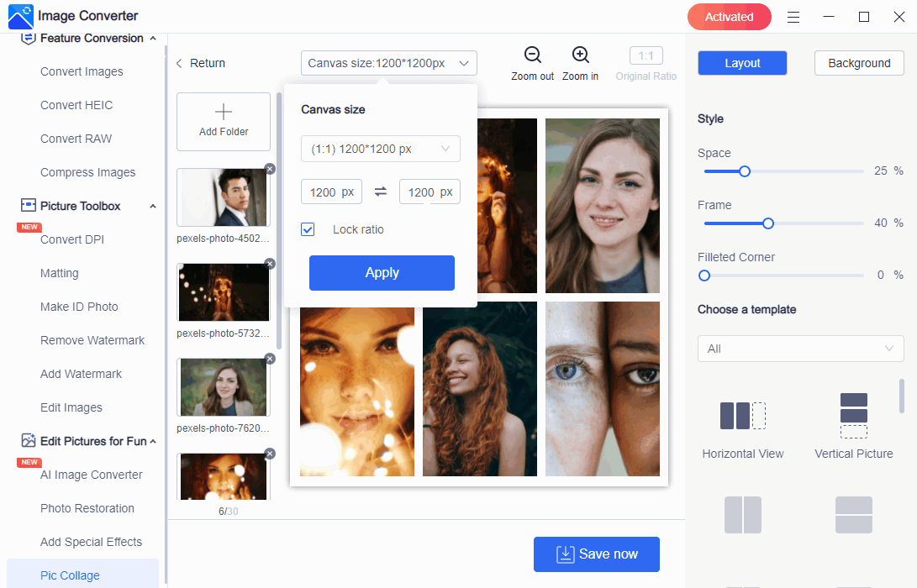Screen dimensions: 917x588
Task: Switch to the Background tab
Action: pos(858,63)
